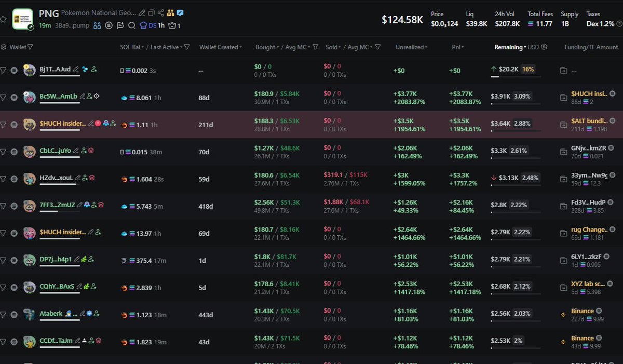623x364 pixels.
Task: Click the magnifier search icon under the token name
Action: tap(131, 25)
